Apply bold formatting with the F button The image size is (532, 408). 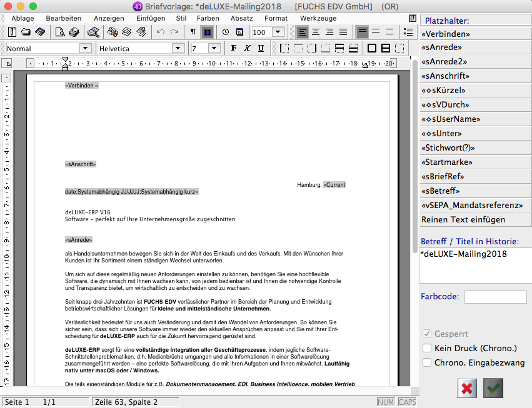234,48
